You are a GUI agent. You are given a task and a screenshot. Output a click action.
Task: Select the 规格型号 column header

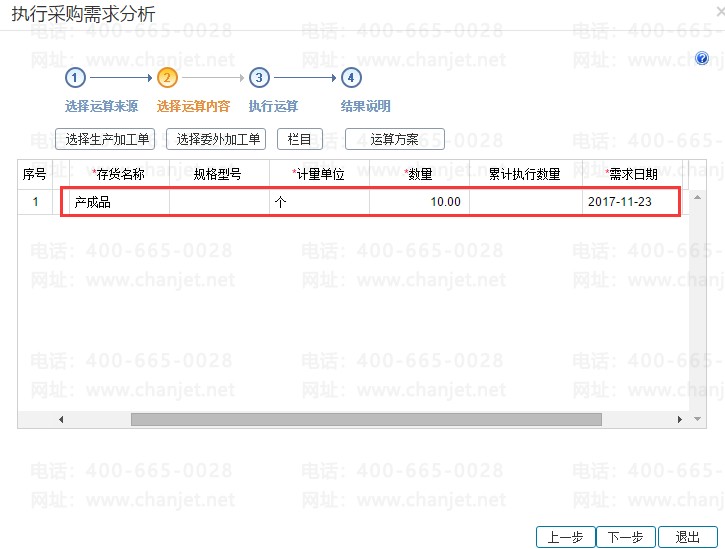click(219, 174)
